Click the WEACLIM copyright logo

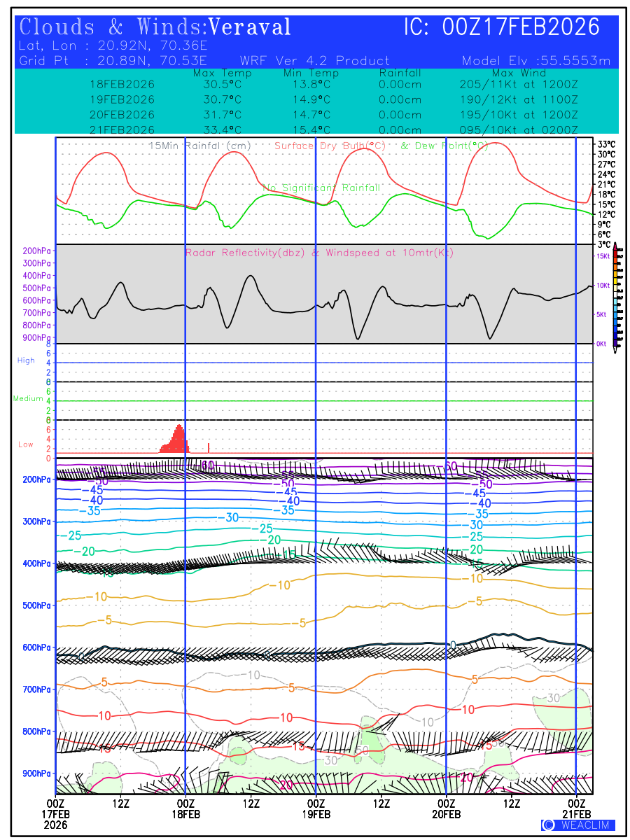coord(577,825)
